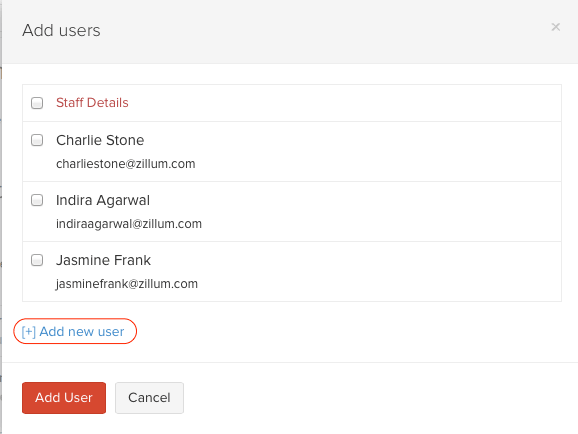
Task: Tick the Indira Agarwal checkbox
Action: coord(37,200)
